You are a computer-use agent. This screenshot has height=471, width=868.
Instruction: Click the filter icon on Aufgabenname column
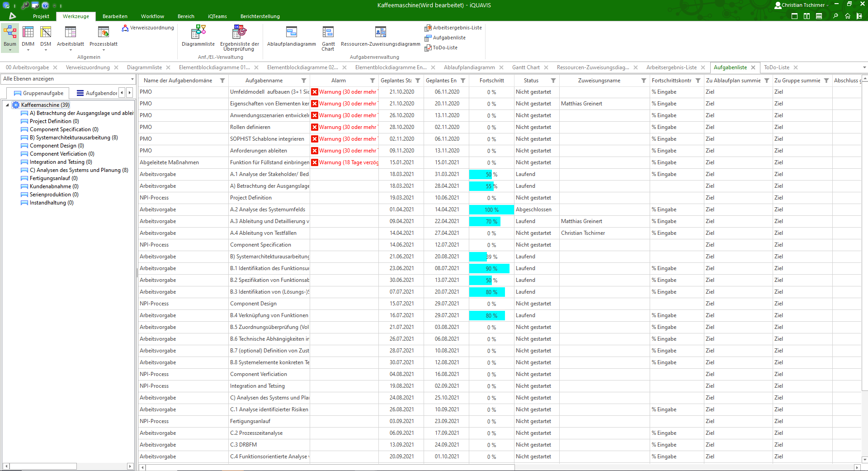[x=304, y=81]
